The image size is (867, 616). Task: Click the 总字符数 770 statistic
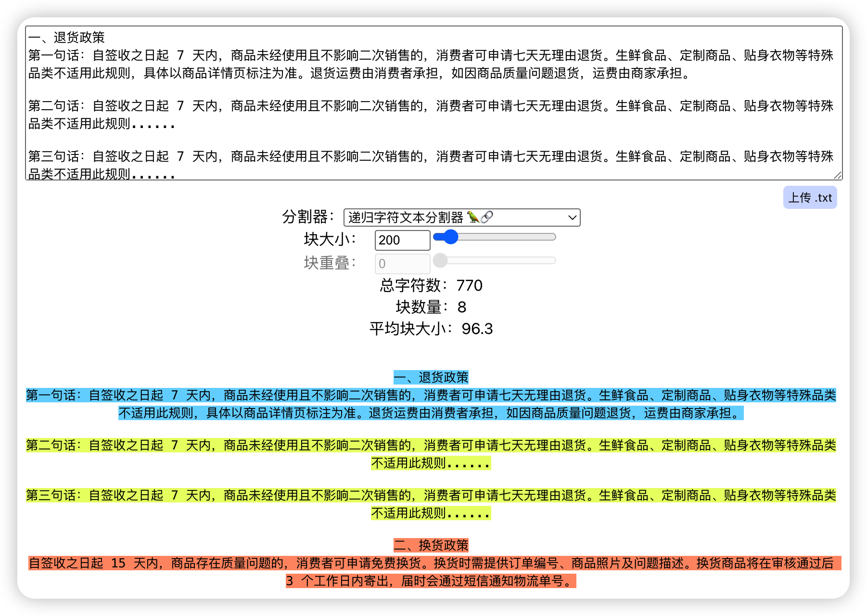tap(431, 285)
